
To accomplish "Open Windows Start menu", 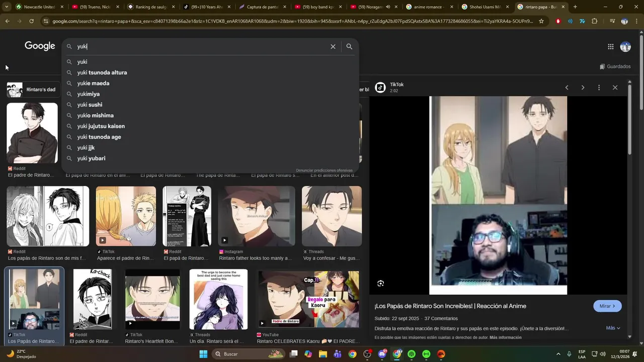I will tap(203, 354).
